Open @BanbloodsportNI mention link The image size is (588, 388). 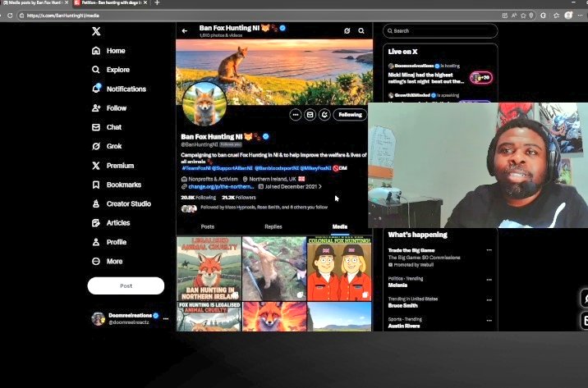tap(277, 168)
